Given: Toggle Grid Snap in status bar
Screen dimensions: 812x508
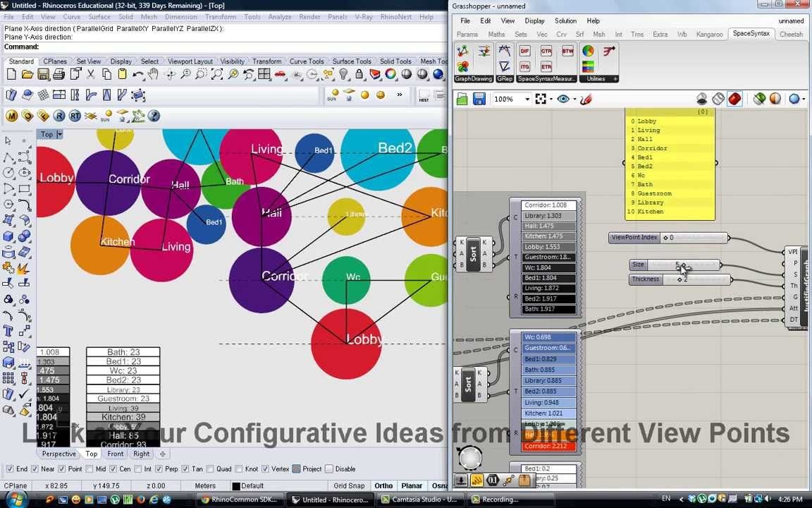Looking at the screenshot, I should tap(349, 485).
